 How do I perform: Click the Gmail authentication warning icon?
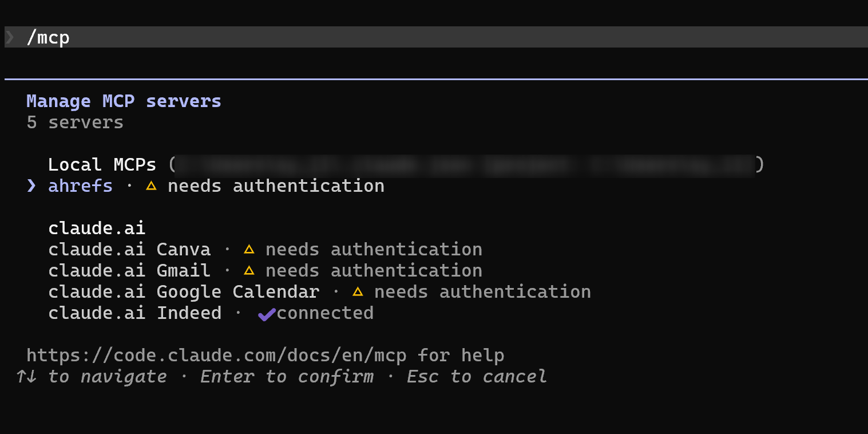(249, 270)
